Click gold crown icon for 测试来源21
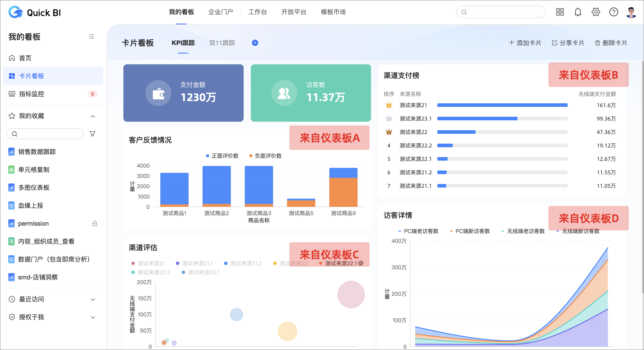The height and width of the screenshot is (350, 644). coord(389,105)
